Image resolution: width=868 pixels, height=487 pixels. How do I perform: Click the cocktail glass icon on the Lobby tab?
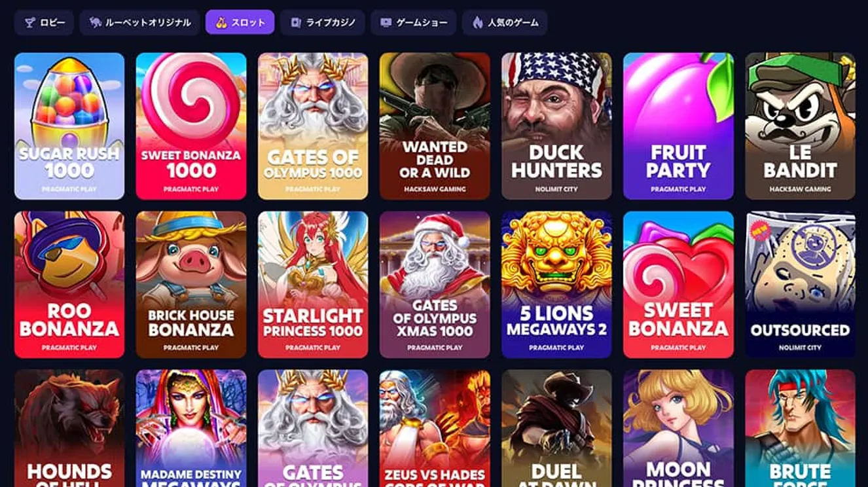[29, 22]
